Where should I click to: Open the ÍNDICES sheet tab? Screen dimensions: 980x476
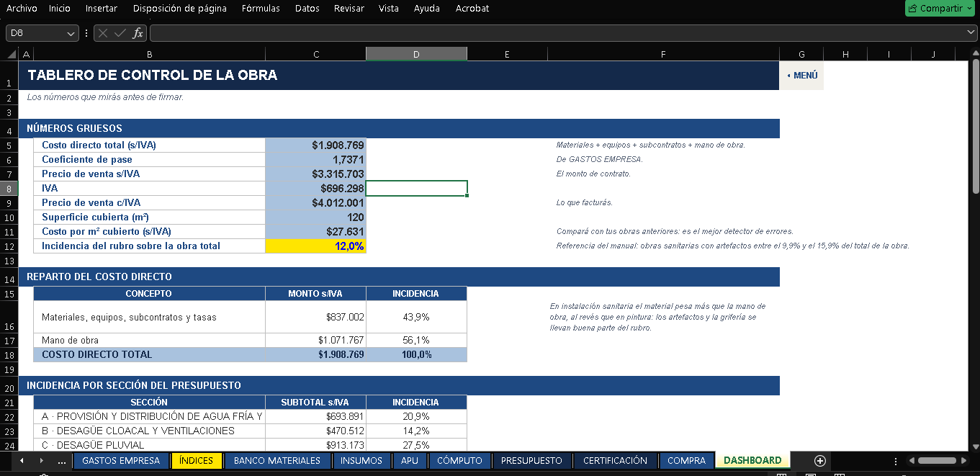(197, 461)
